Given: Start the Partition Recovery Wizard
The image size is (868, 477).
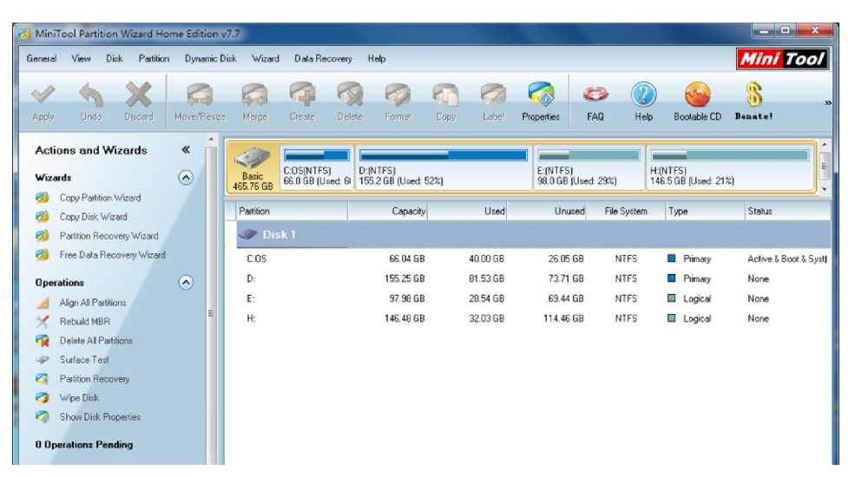Looking at the screenshot, I should click(x=108, y=236).
